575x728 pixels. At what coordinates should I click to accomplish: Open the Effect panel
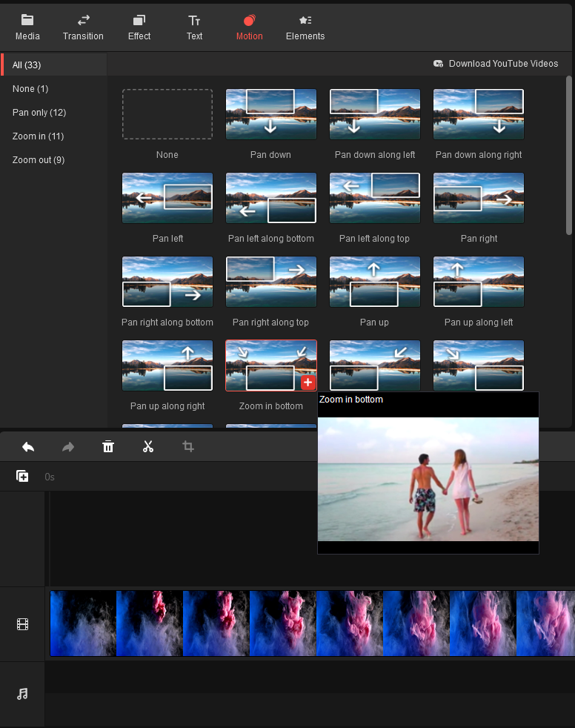pyautogui.click(x=139, y=27)
